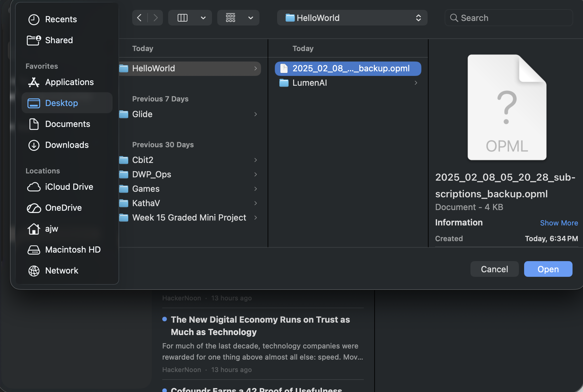Image resolution: width=583 pixels, height=392 pixels.
Task: Click the LumenAI folder icon
Action: click(284, 83)
